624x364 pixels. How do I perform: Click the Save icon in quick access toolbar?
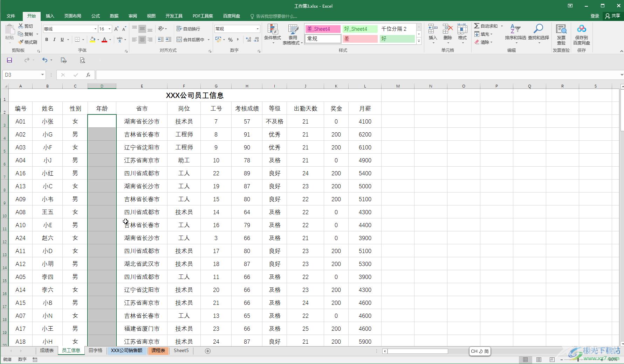coord(9,60)
